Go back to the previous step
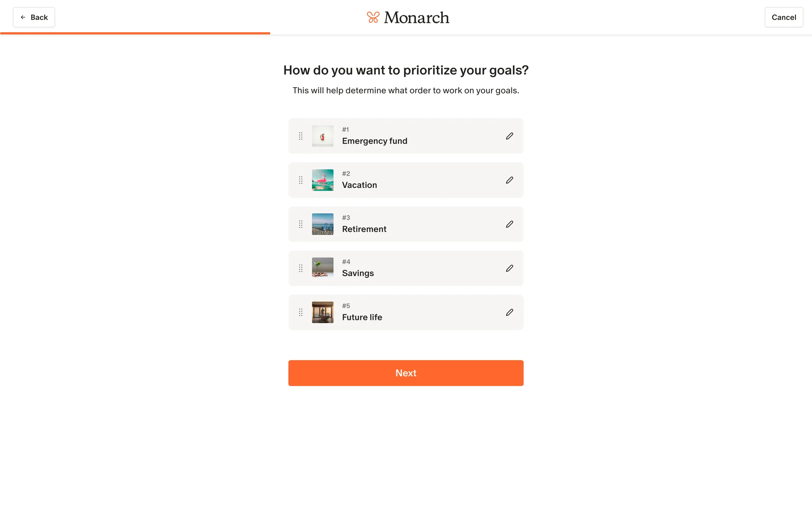 coord(34,17)
